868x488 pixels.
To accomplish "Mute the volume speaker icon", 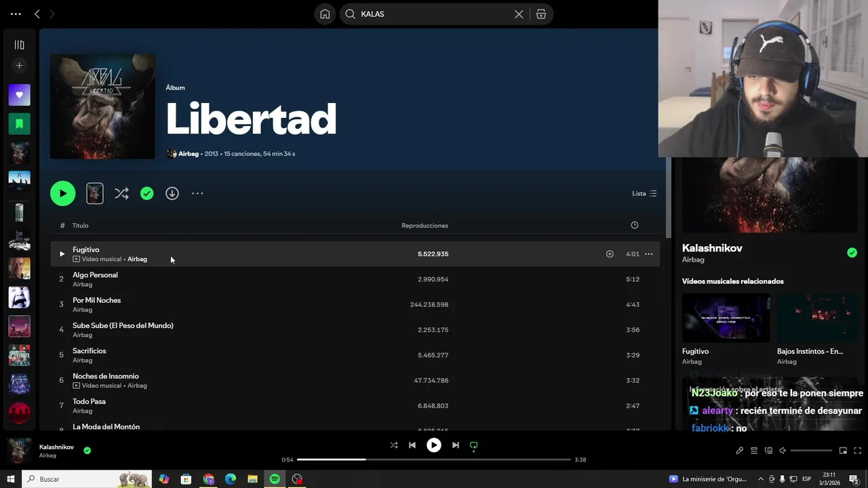I will 782,451.
